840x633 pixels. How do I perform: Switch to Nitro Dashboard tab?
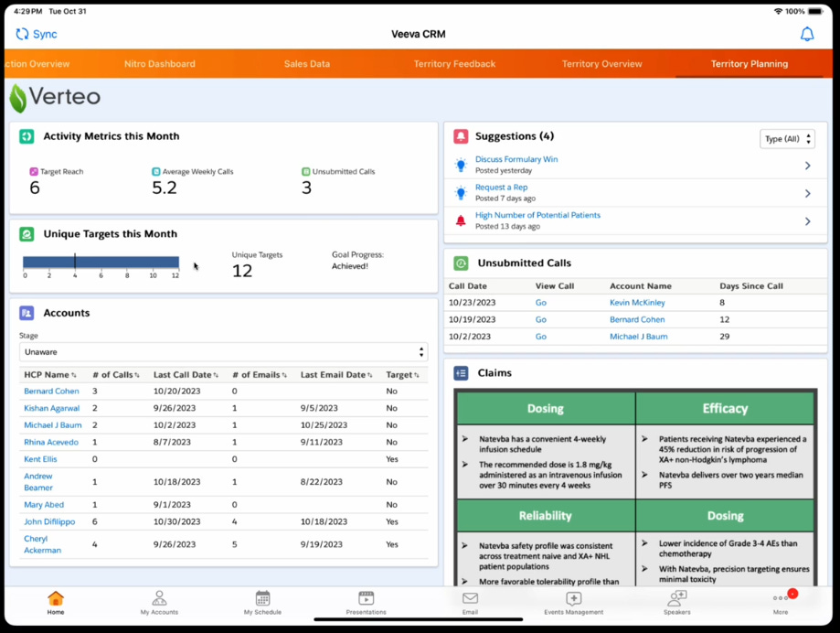[160, 64]
